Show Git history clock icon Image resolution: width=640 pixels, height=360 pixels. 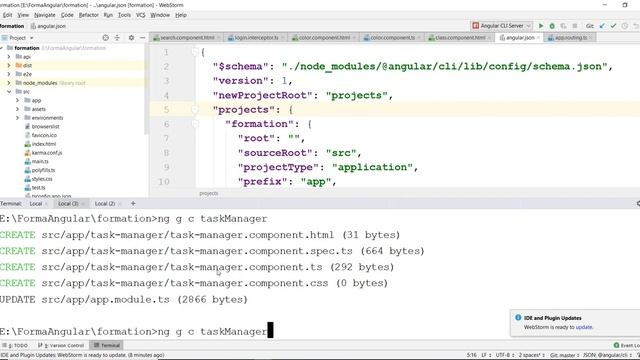tap(624, 26)
